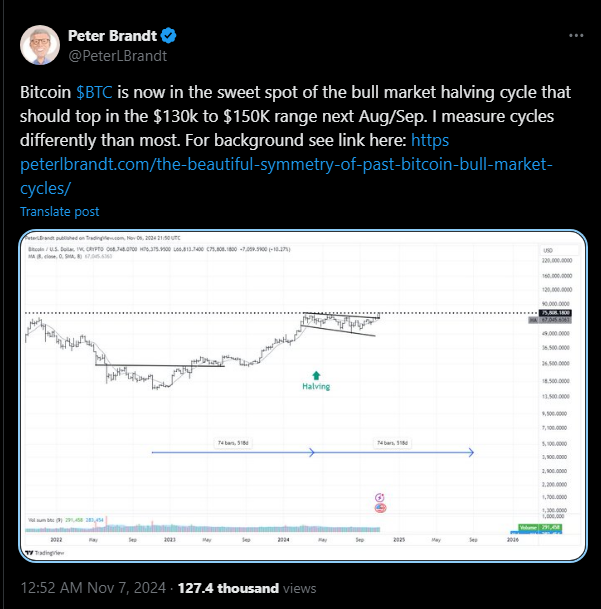Click Translate post

pos(60,212)
